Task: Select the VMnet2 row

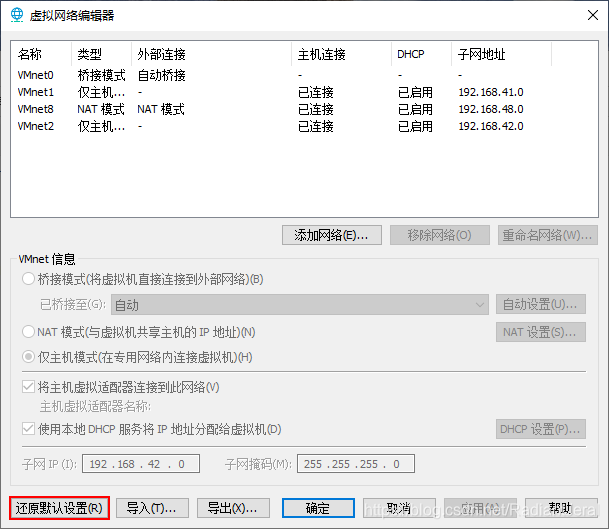Action: click(x=304, y=126)
